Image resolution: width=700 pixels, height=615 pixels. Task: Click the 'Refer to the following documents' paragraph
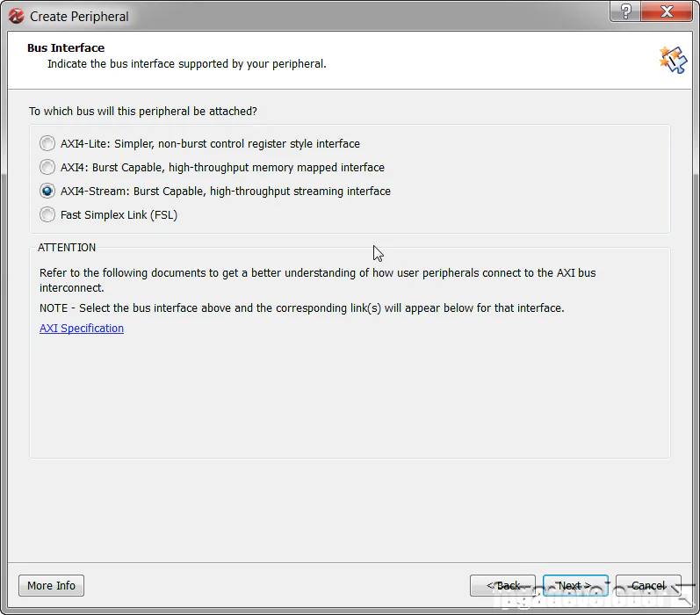point(317,279)
